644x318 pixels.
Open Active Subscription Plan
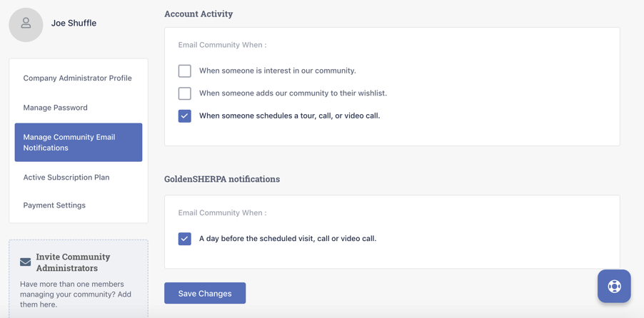pyautogui.click(x=66, y=178)
